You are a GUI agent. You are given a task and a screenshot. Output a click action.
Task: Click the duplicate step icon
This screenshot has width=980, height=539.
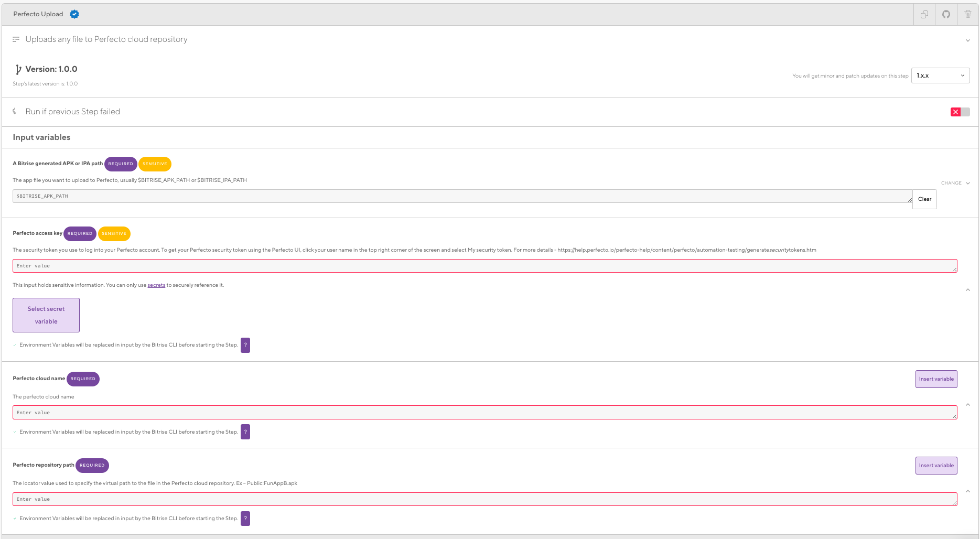(924, 15)
